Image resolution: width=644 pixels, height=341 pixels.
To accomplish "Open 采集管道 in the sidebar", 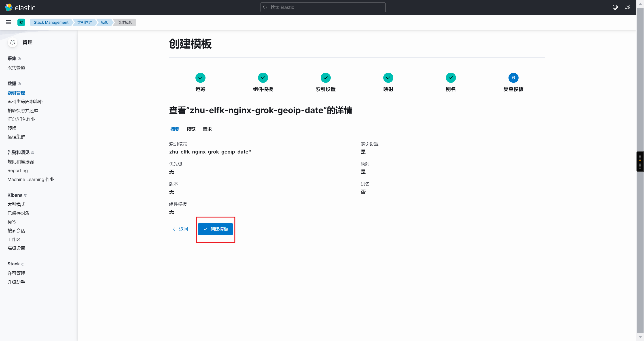I will 16,68.
